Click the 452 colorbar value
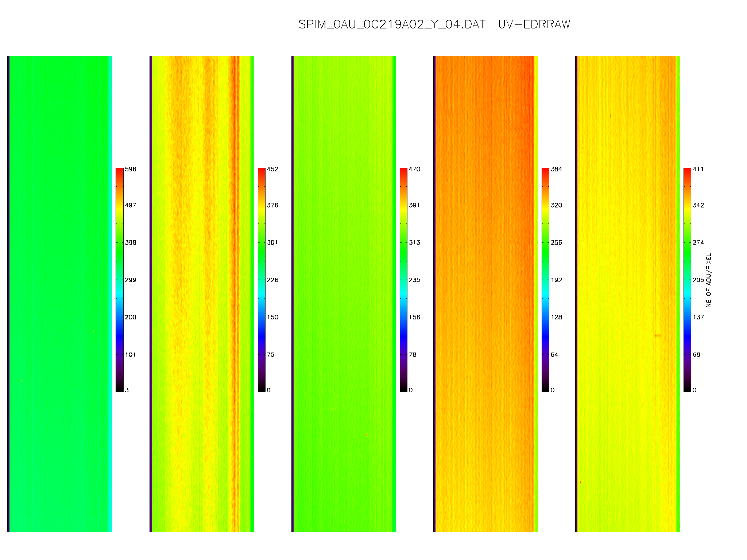This screenshot has width=747, height=560. [272, 169]
